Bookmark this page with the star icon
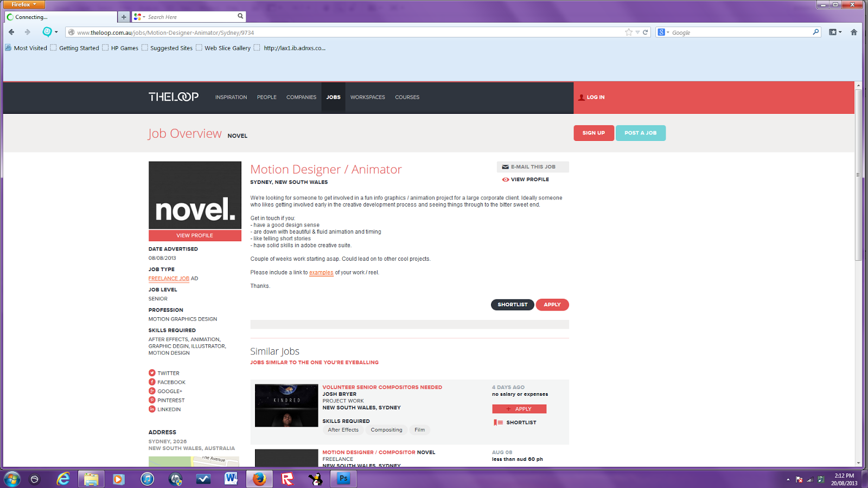This screenshot has height=488, width=868. click(629, 32)
